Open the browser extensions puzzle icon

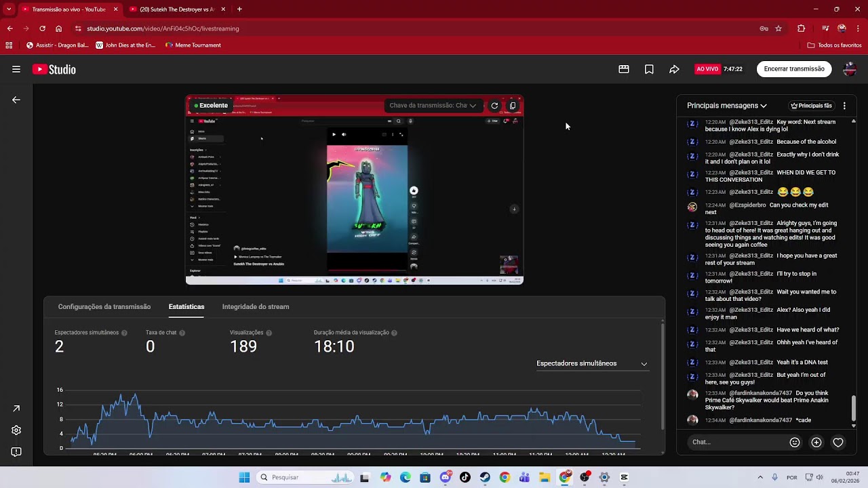coord(801,28)
